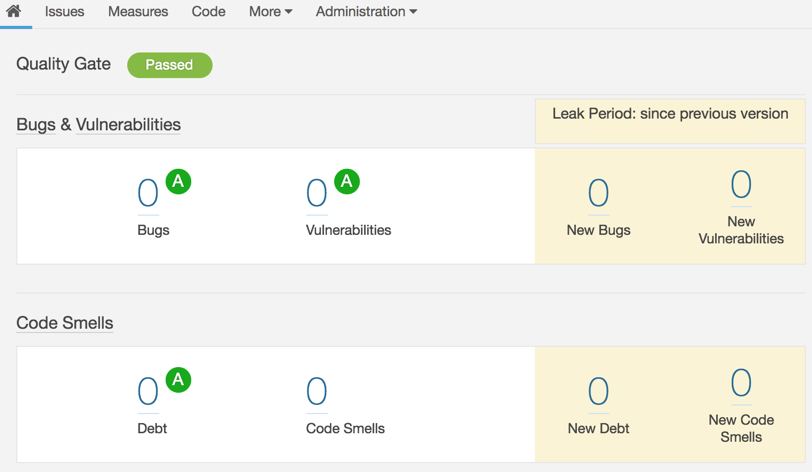Expand the More dropdown menu
This screenshot has width=812, height=472.
pyautogui.click(x=270, y=11)
